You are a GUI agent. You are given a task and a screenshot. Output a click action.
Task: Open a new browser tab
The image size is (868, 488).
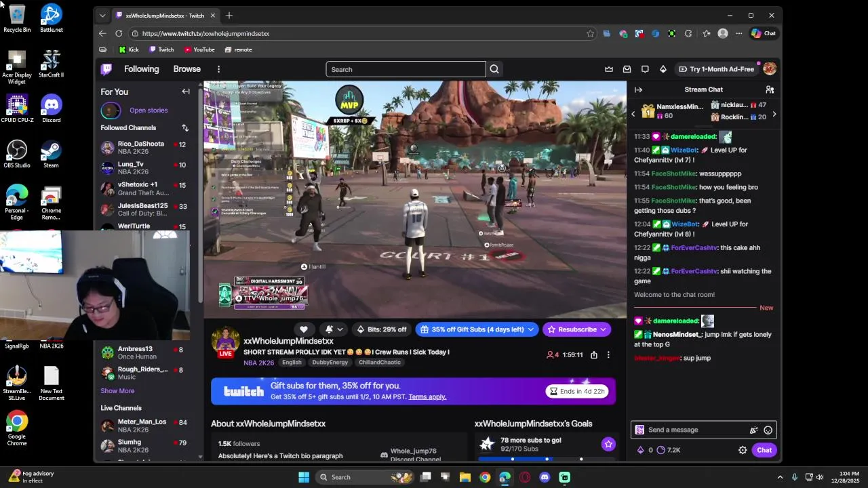click(229, 15)
